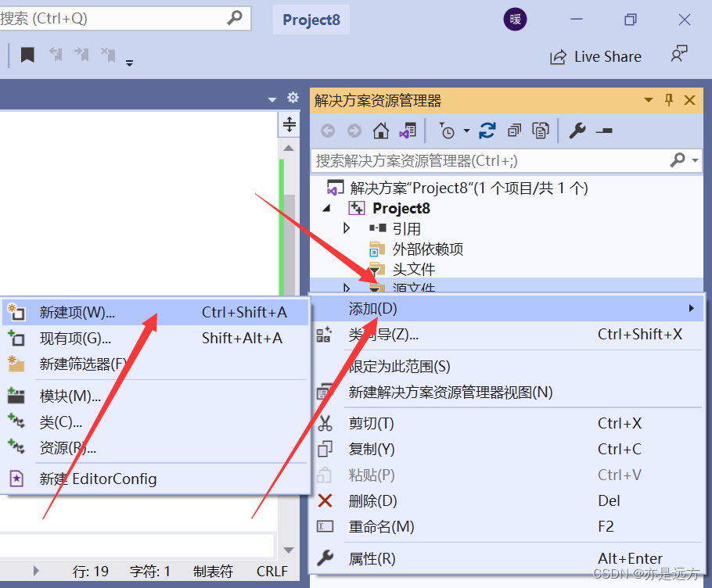Open Solution Explorer search options dropdown
The width and height of the screenshot is (712, 588).
point(695,160)
